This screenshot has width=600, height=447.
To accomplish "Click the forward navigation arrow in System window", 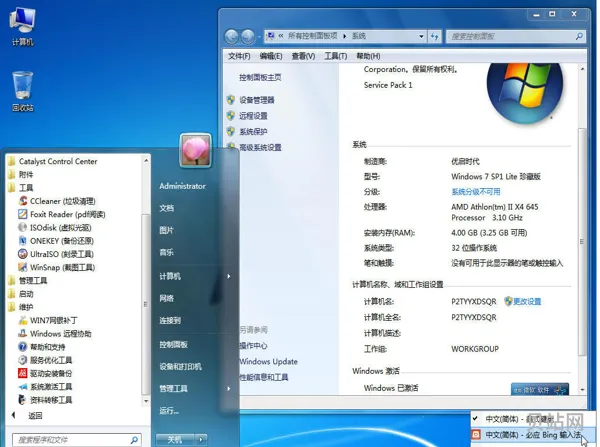I will pyautogui.click(x=248, y=37).
